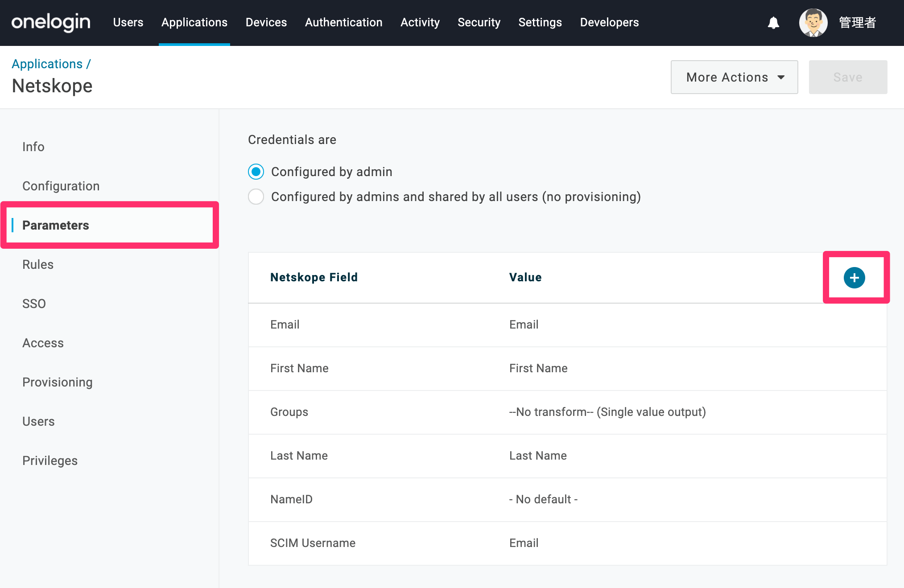This screenshot has height=588, width=904.
Task: Open the Developers menu
Action: 609,22
